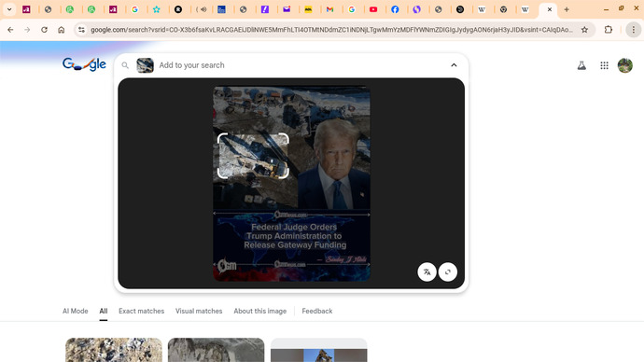Reload the current page
Image resolution: width=644 pixels, height=362 pixels.
click(45, 30)
